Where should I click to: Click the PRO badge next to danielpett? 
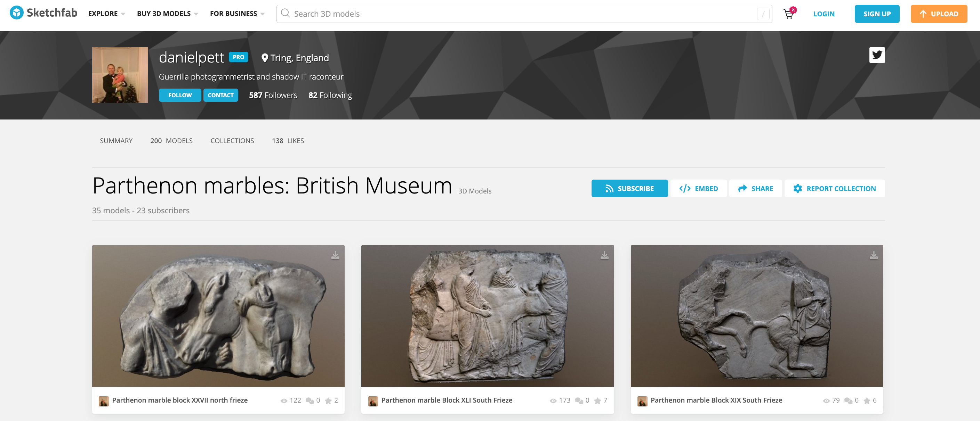239,57
